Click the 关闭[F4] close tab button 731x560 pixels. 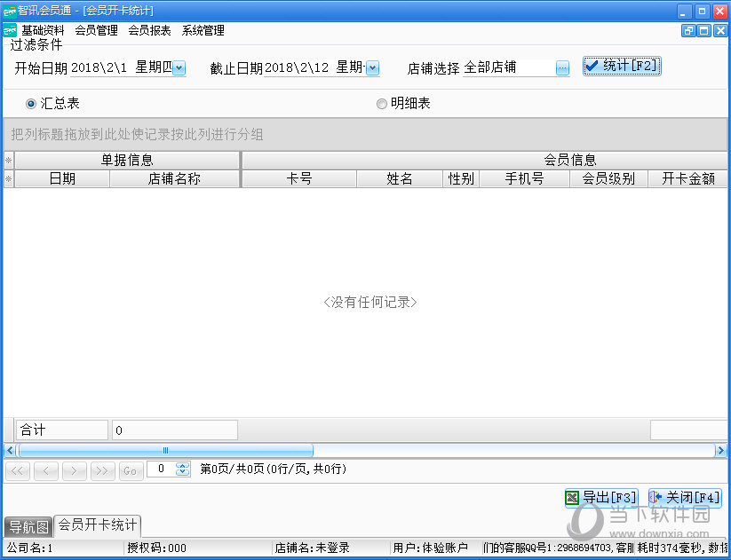pos(685,498)
